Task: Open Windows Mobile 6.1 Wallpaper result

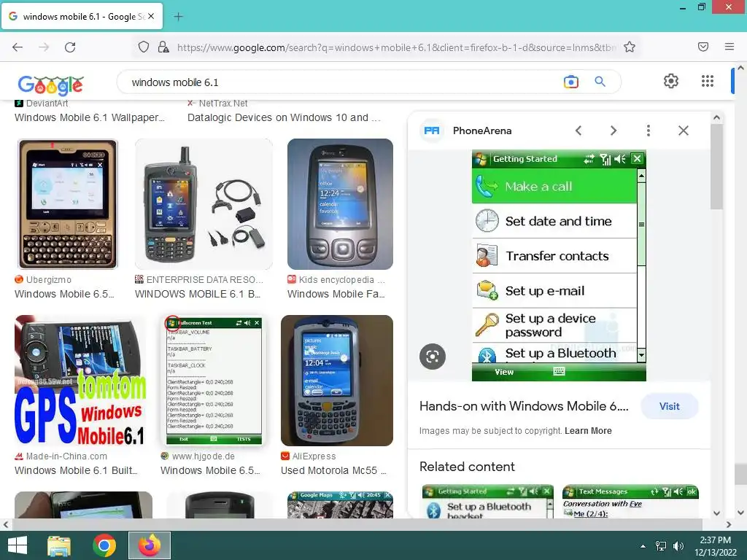Action: pos(90,117)
